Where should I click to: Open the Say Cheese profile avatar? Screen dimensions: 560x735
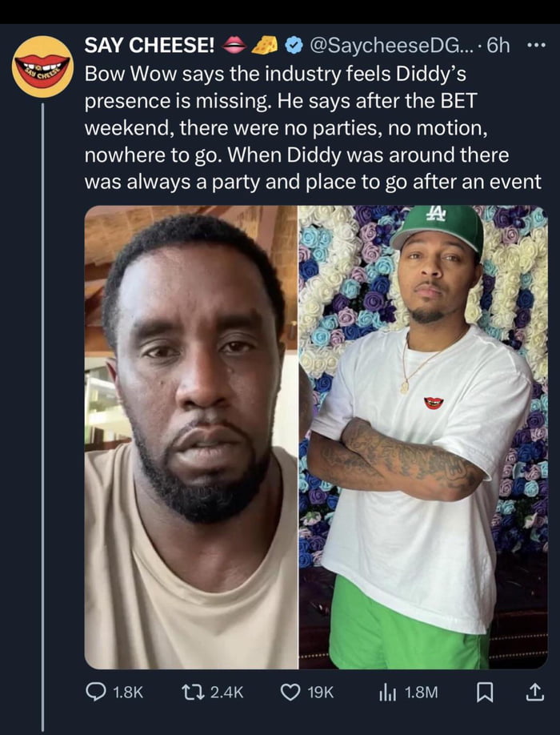[x=42, y=67]
